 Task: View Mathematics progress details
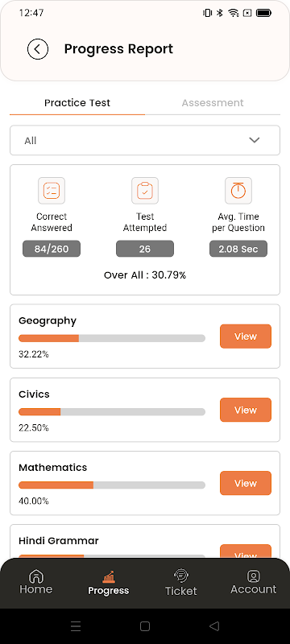tap(246, 483)
